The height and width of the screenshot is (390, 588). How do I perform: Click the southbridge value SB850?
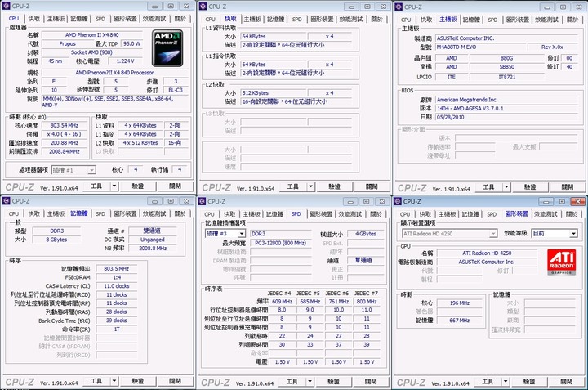[507, 67]
